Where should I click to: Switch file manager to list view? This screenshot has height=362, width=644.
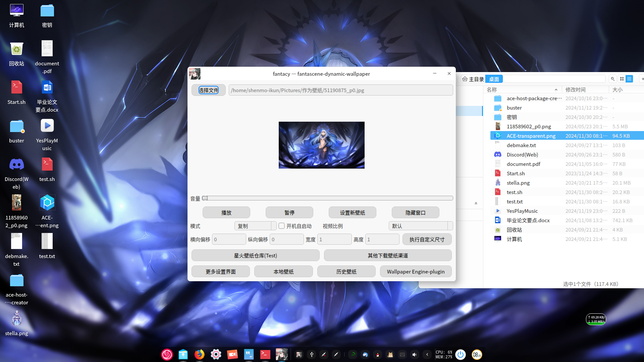point(629,79)
